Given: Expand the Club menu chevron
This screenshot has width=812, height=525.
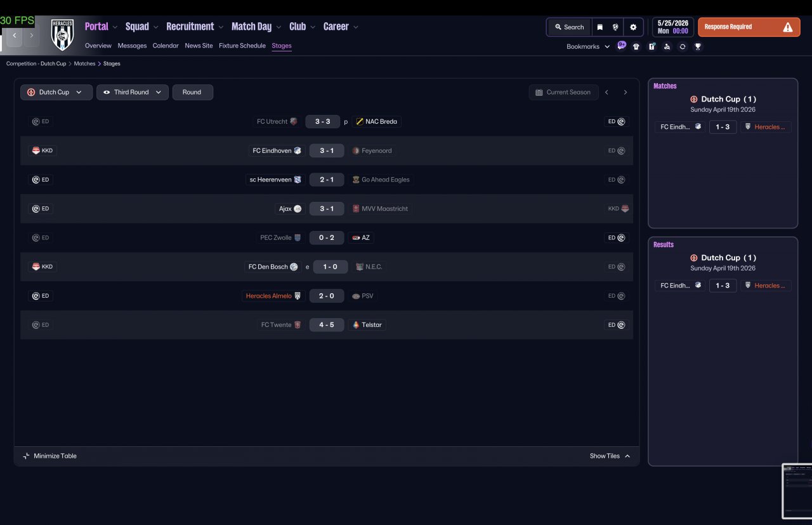Looking at the screenshot, I should coord(313,27).
